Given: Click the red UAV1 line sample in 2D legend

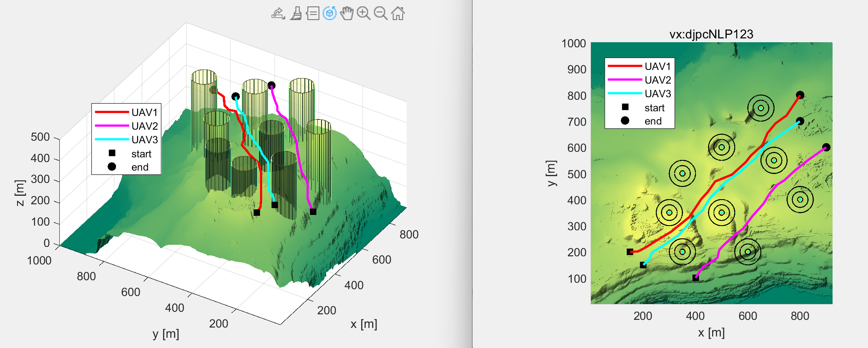Looking at the screenshot, I should 624,66.
